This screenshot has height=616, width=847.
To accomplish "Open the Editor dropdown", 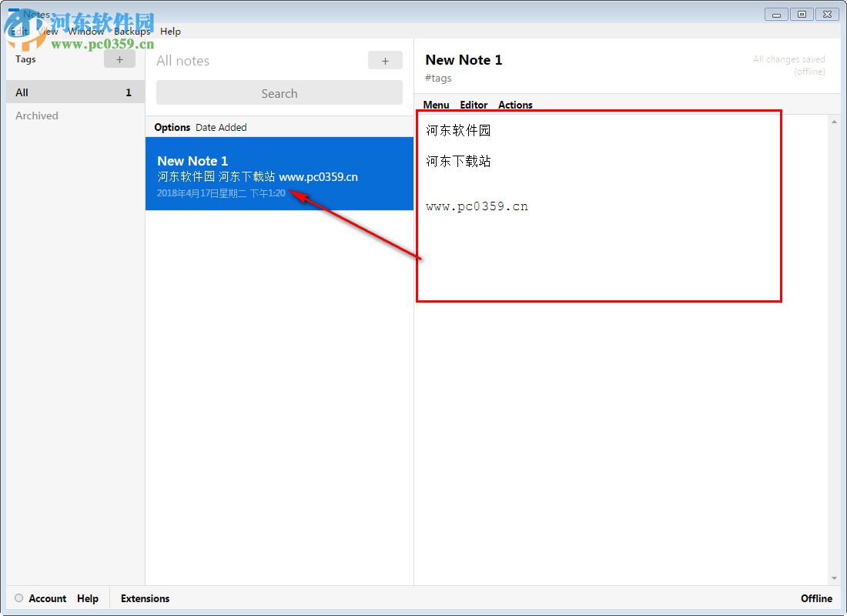I will click(474, 105).
